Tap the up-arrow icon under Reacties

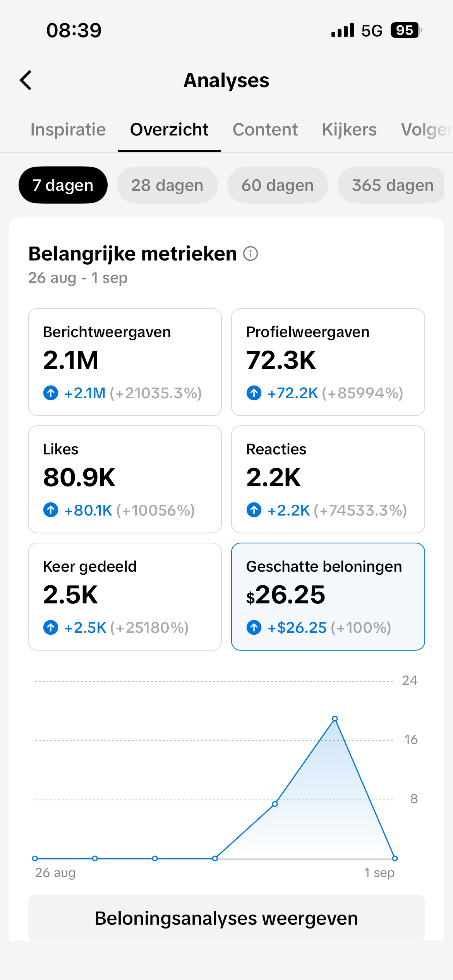tap(254, 510)
